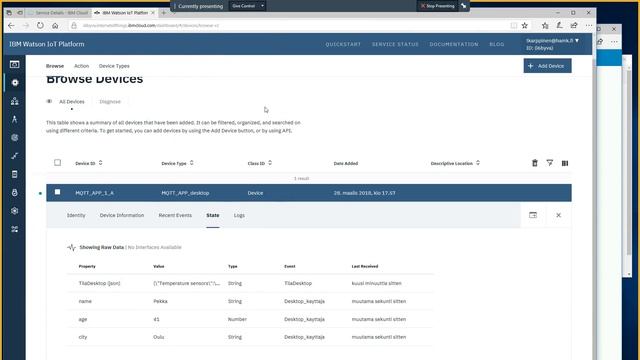Open the DOCUMENTATION link
The width and height of the screenshot is (640, 360).
click(453, 44)
